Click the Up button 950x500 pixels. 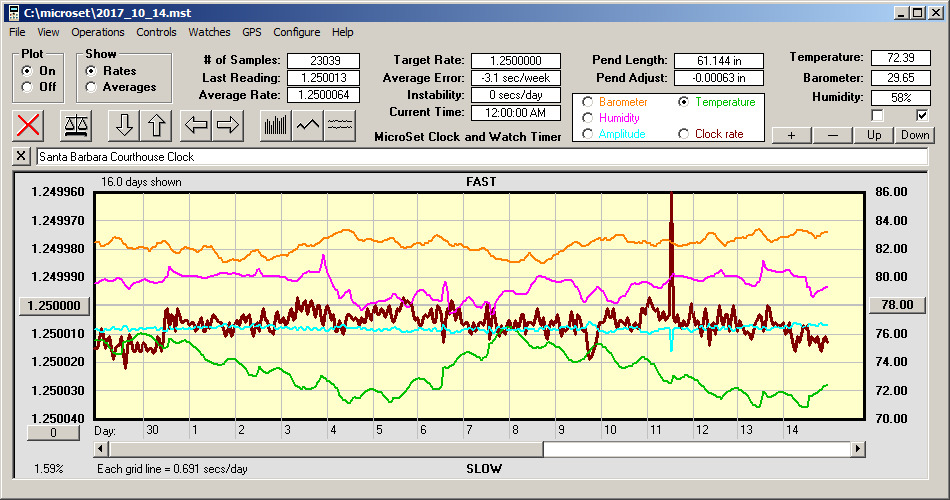pyautogui.click(x=874, y=135)
